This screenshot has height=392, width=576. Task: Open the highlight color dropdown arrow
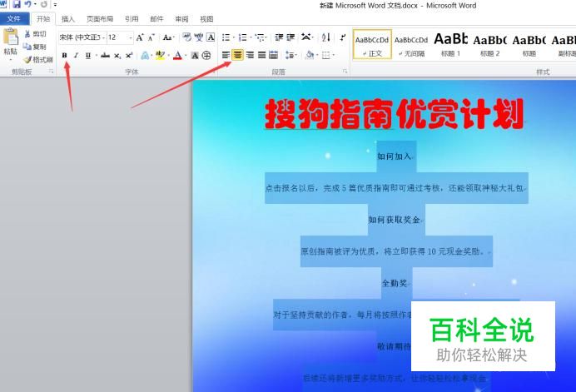(169, 56)
